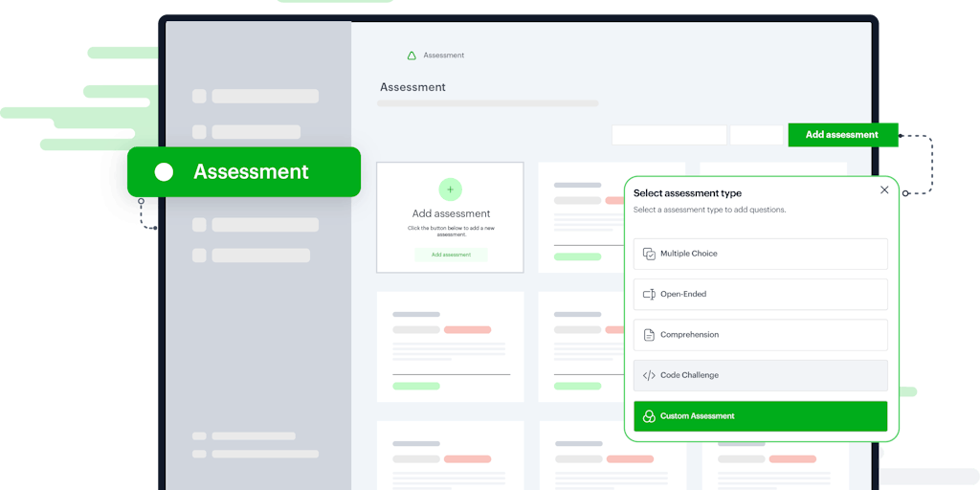Viewport: 980px width, 490px height.
Task: Click the Open-Ended text field icon
Action: point(649,295)
